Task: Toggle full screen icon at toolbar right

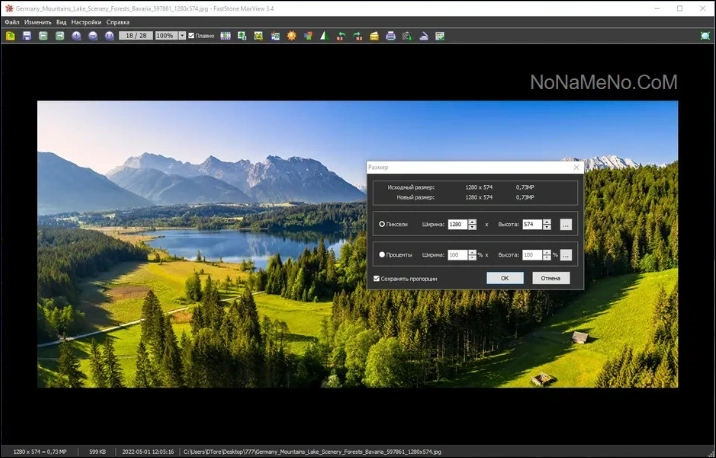Action: (x=705, y=36)
